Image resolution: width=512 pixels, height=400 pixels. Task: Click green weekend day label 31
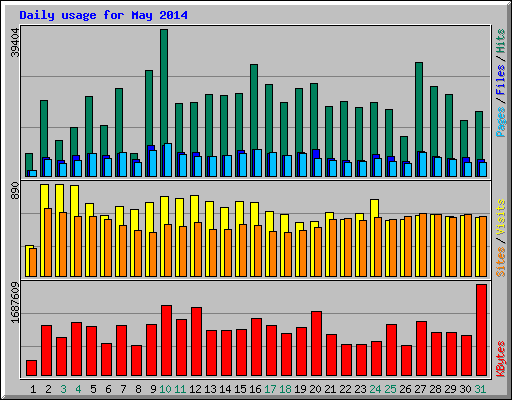pyautogui.click(x=480, y=389)
